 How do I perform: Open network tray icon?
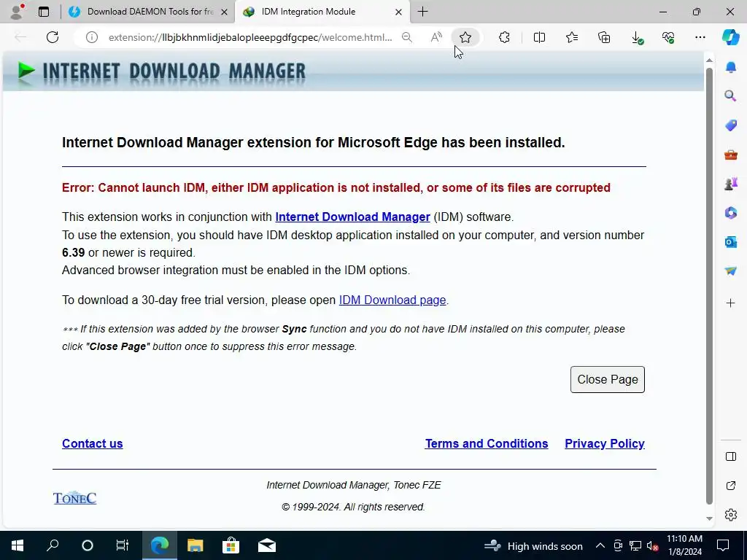pos(635,545)
